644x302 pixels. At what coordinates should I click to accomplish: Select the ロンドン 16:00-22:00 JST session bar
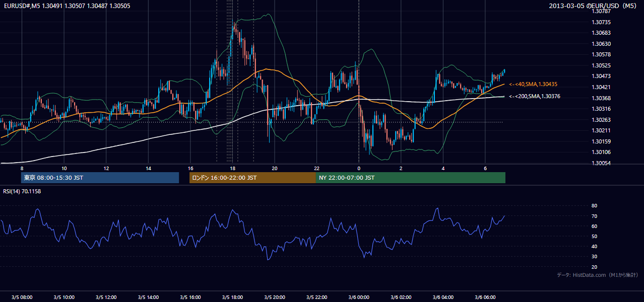pyautogui.click(x=252, y=178)
